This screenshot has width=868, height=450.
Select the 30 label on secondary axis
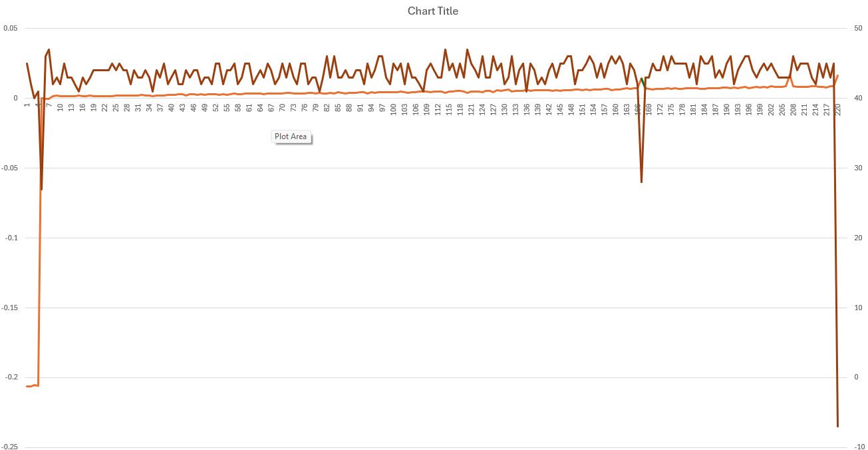[x=859, y=168]
